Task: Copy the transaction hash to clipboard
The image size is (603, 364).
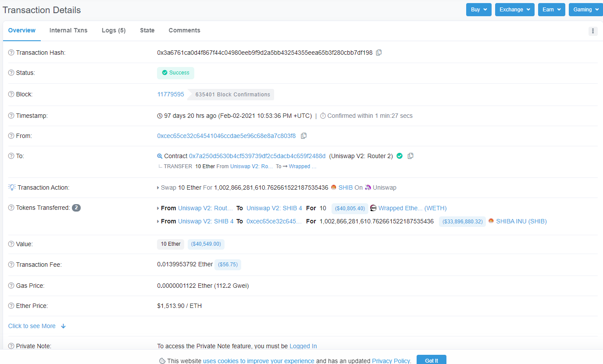Action: click(379, 53)
